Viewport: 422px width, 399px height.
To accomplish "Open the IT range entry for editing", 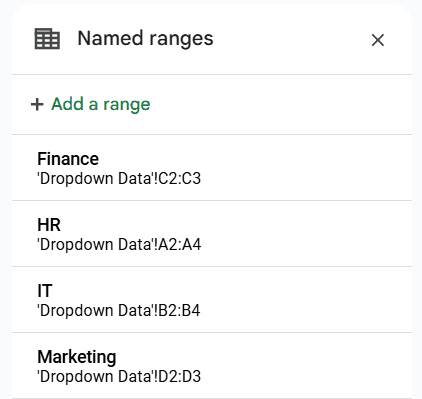I will pos(212,300).
